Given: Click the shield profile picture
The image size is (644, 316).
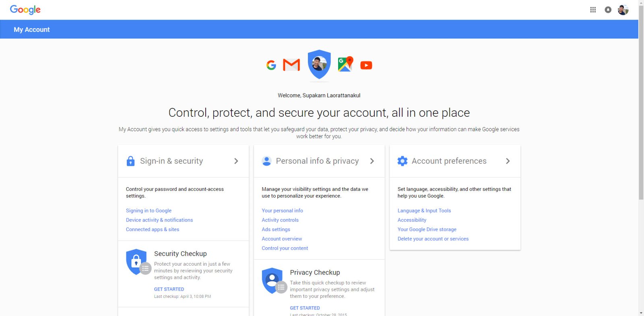Looking at the screenshot, I should point(319,64).
